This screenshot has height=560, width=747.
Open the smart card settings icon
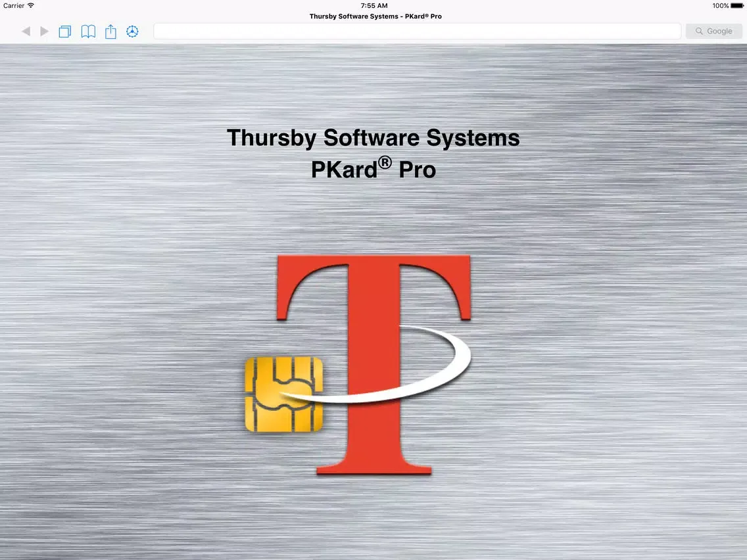(x=132, y=32)
